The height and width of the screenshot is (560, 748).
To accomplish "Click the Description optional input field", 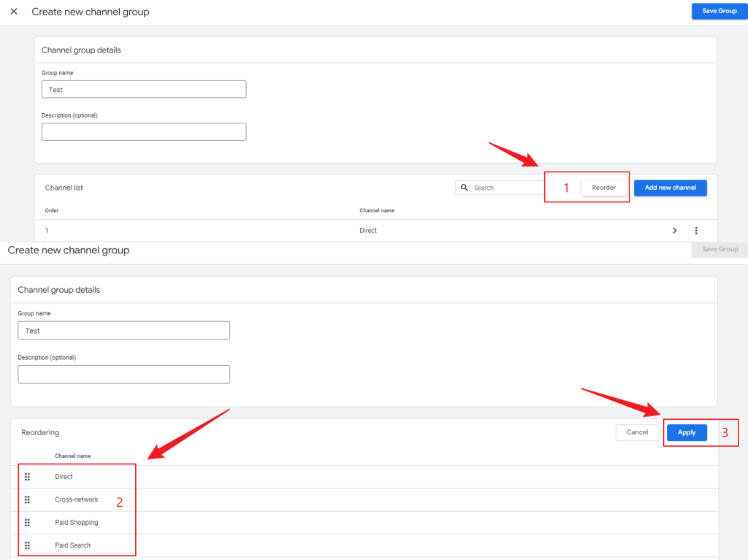I will click(x=143, y=131).
